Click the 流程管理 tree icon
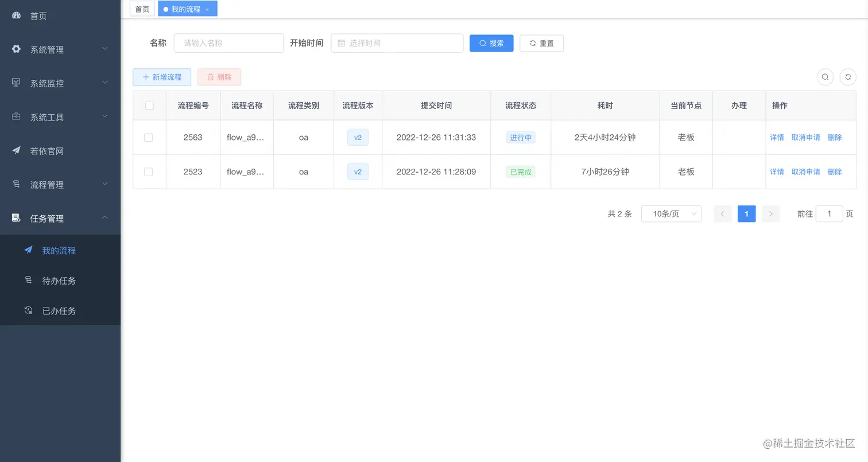Viewport: 868px width, 462px height. pos(17,184)
